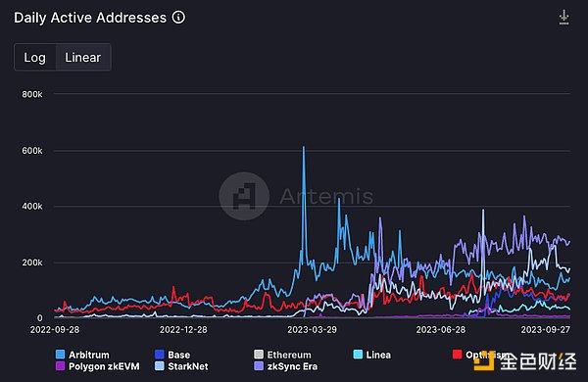Click the Arbitrum legend label
Viewport: 588px width, 382px height.
tap(89, 355)
